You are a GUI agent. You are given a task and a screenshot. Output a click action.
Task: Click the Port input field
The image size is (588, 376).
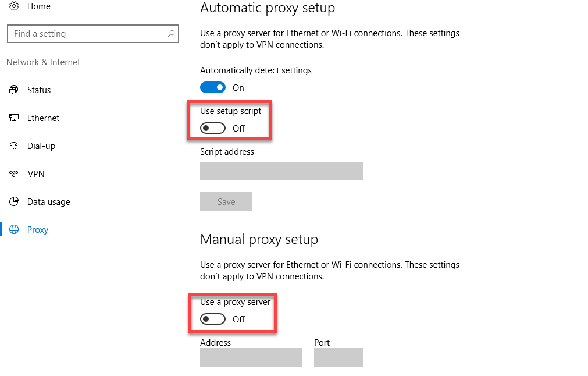(338, 357)
